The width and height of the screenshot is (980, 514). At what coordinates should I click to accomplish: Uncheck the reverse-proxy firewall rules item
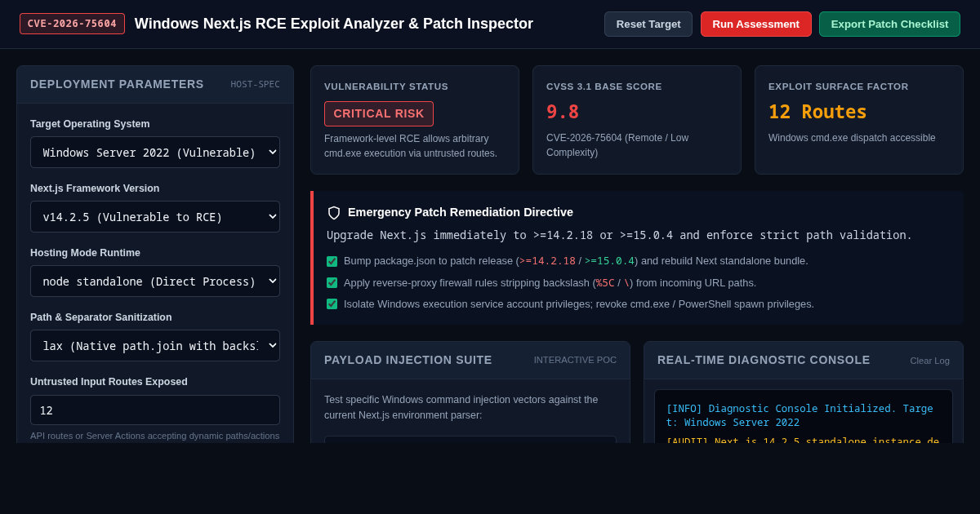[x=332, y=282]
